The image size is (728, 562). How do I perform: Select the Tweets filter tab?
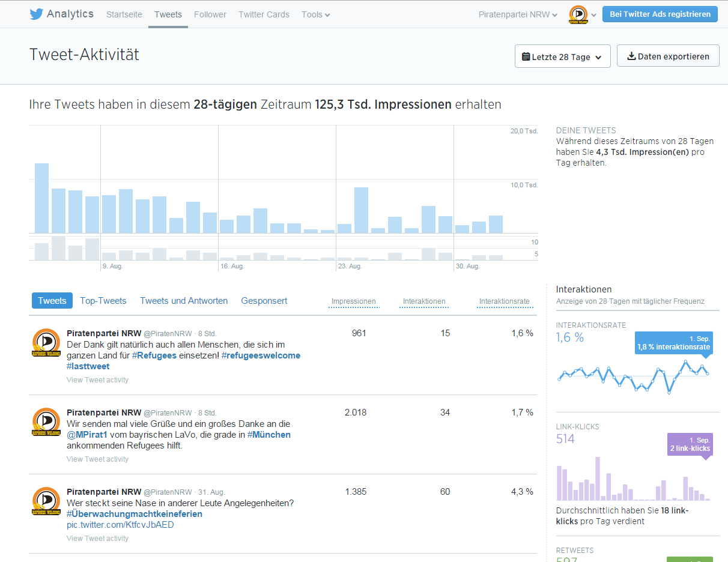click(x=52, y=301)
